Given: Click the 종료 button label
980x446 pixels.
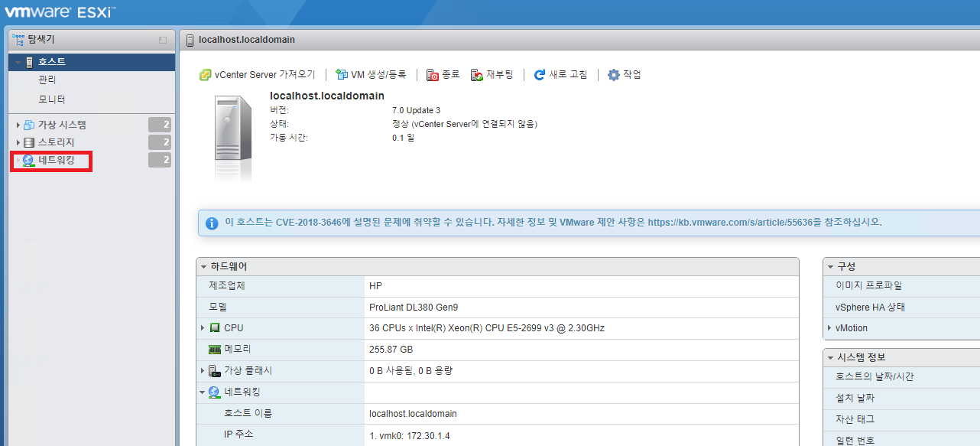Looking at the screenshot, I should click(451, 75).
